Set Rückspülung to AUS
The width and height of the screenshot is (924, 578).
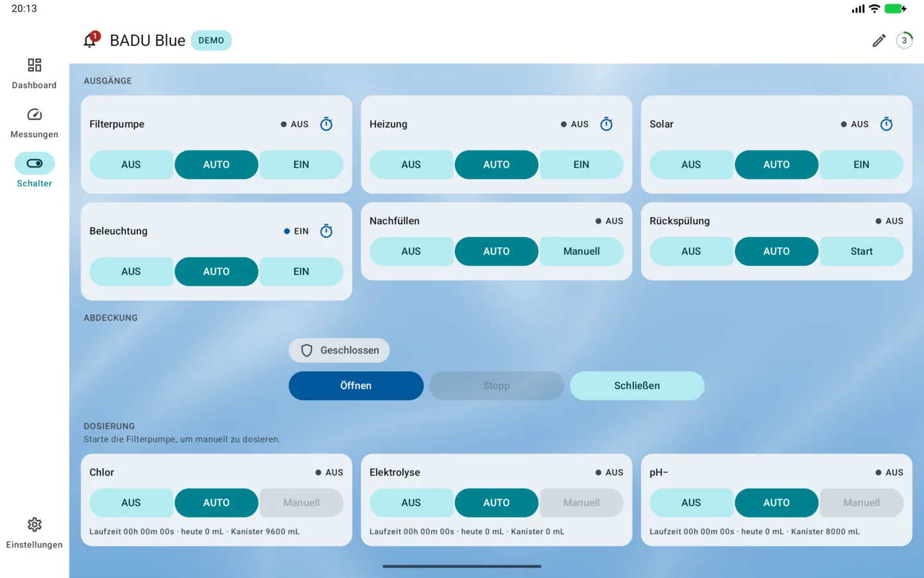691,251
